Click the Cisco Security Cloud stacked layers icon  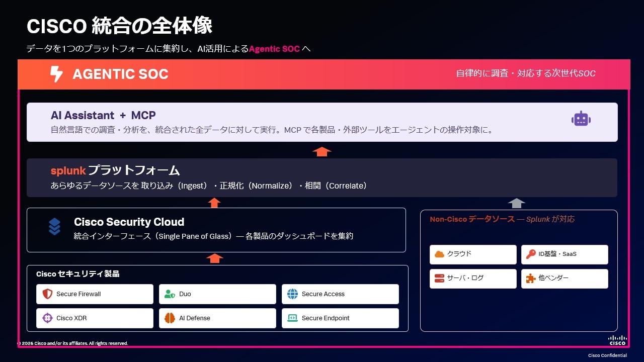(x=55, y=227)
